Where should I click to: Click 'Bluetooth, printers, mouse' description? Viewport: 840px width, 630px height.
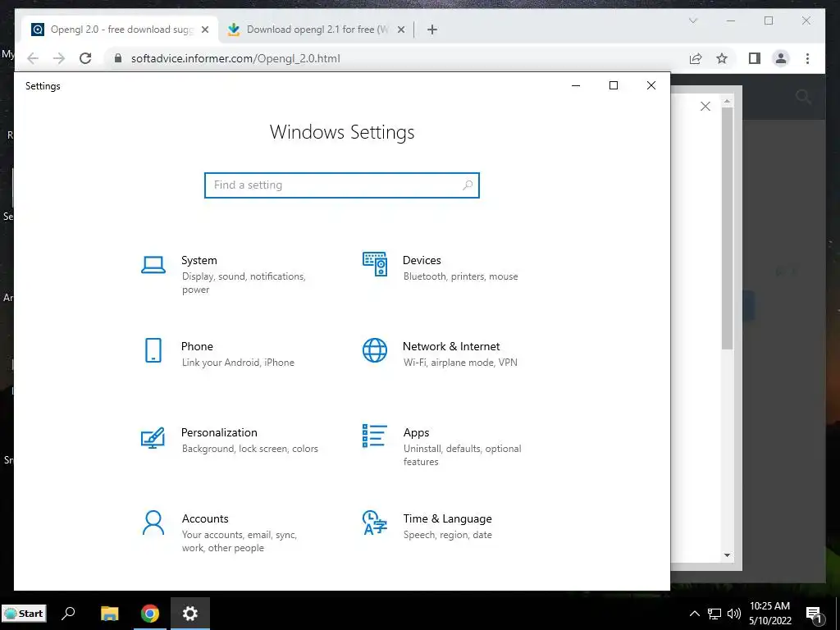(461, 276)
